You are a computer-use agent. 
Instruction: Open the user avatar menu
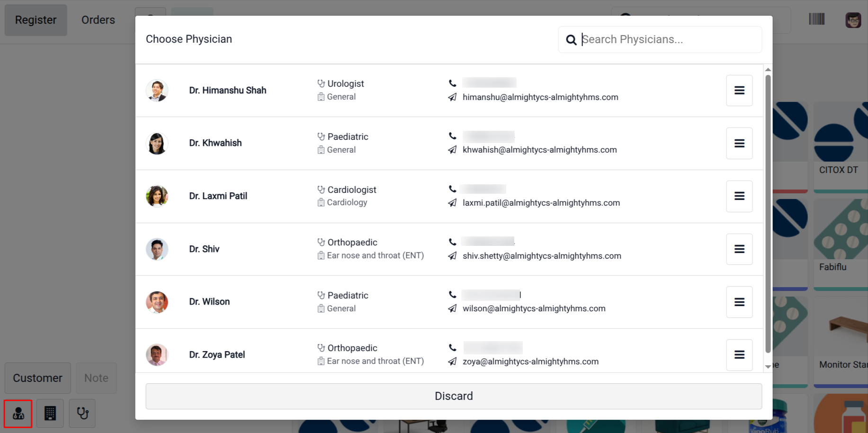click(853, 20)
